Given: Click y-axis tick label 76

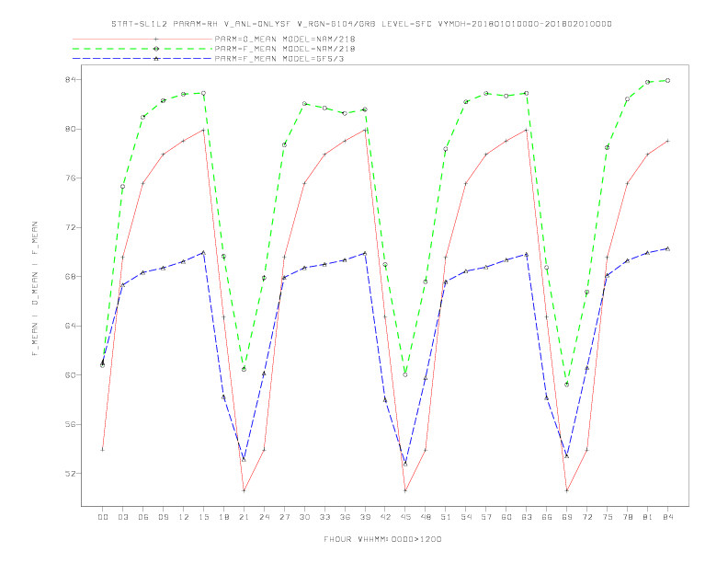Looking at the screenshot, I should 70,178.
